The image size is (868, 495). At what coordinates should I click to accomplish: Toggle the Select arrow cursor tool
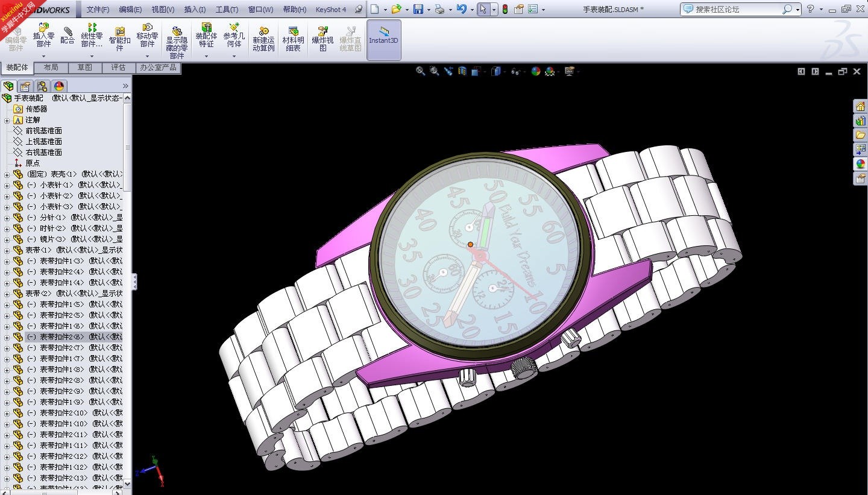(483, 9)
